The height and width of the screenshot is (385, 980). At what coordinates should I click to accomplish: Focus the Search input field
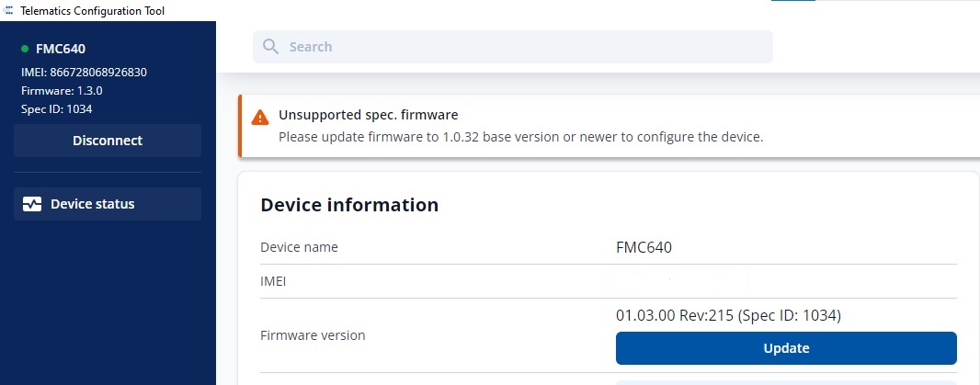pos(524,47)
